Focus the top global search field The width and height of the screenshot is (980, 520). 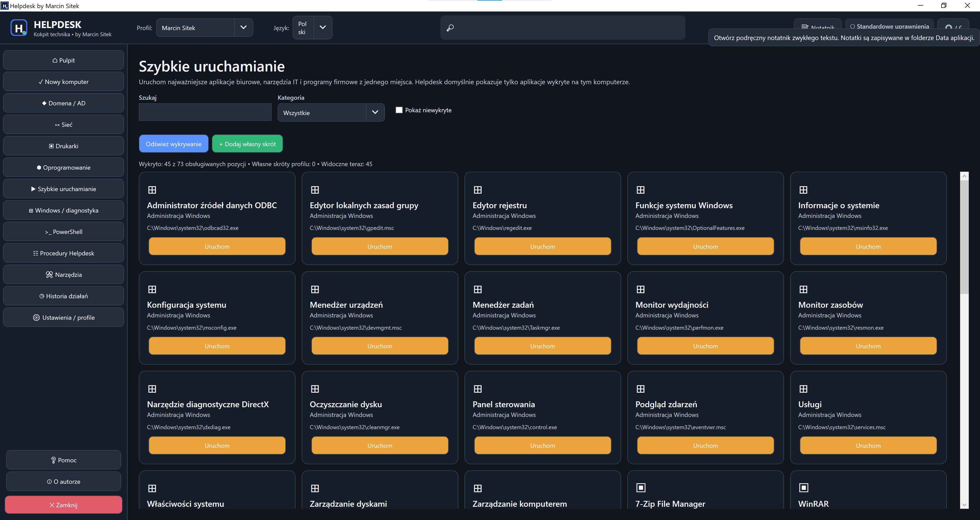pyautogui.click(x=563, y=28)
